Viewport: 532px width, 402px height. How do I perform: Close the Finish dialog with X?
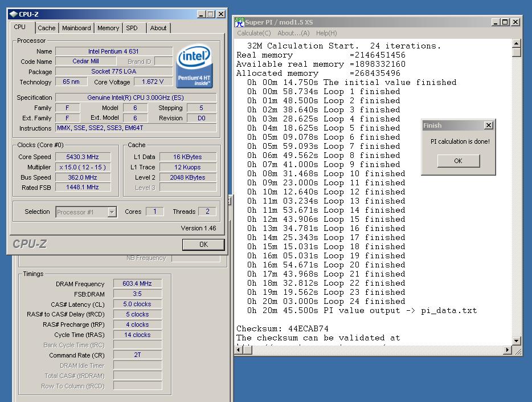488,125
